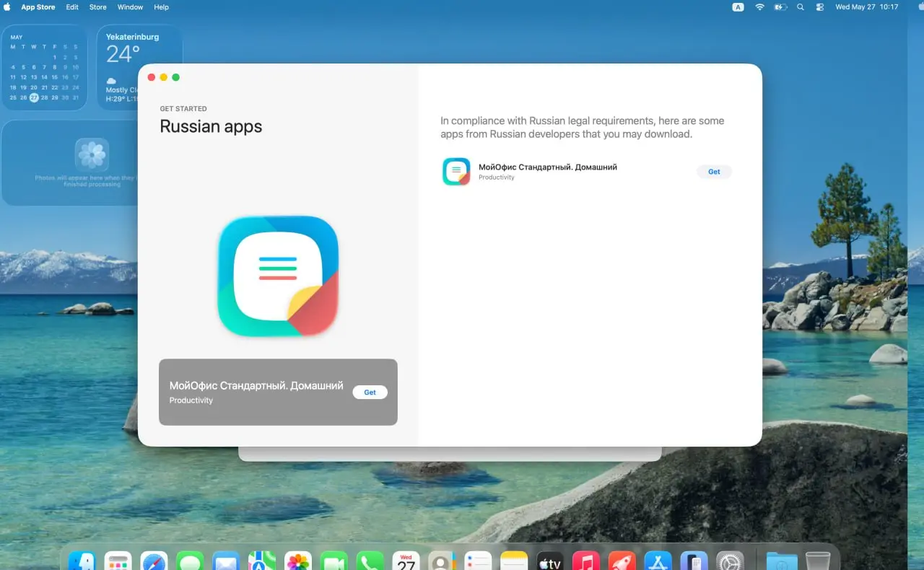Open Messages from the Dock
The width and height of the screenshot is (924, 570).
(x=190, y=562)
